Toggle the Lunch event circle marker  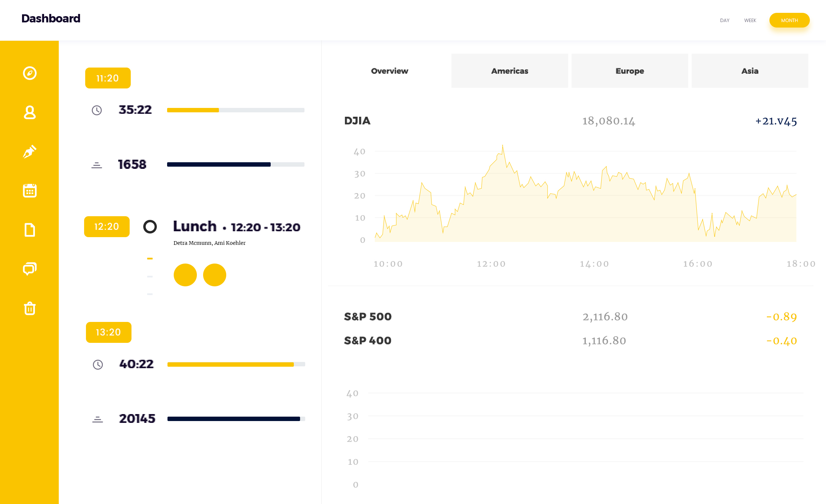coord(150,226)
